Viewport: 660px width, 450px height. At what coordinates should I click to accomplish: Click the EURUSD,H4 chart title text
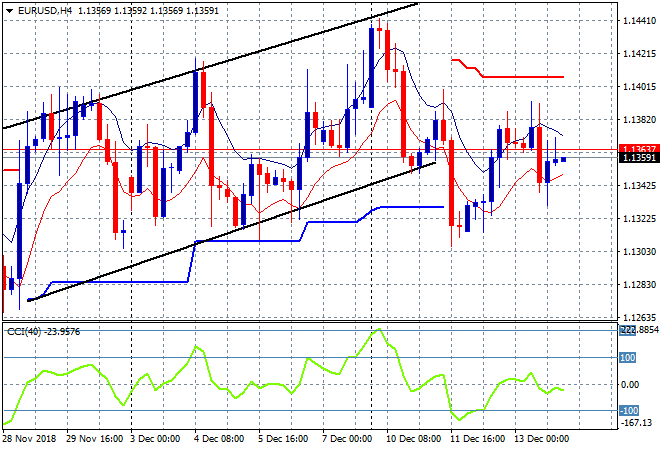point(45,11)
